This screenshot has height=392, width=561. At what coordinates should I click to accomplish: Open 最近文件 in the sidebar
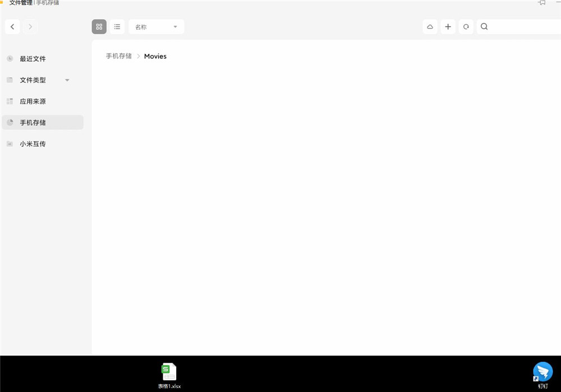tap(33, 59)
